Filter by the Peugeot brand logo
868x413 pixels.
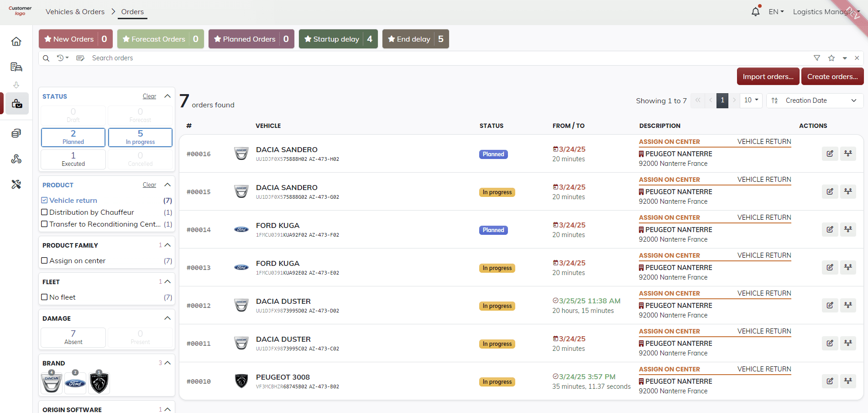point(99,383)
